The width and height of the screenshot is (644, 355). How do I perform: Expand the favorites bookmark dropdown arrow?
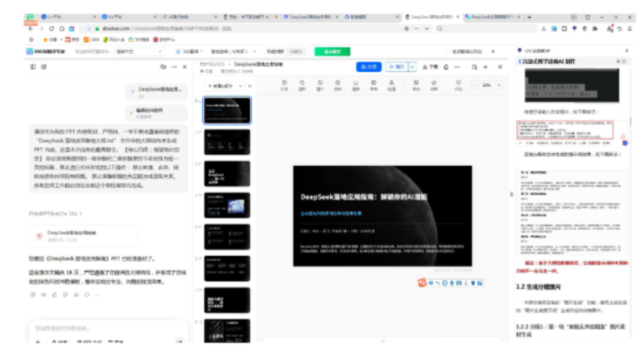[x=61, y=40]
